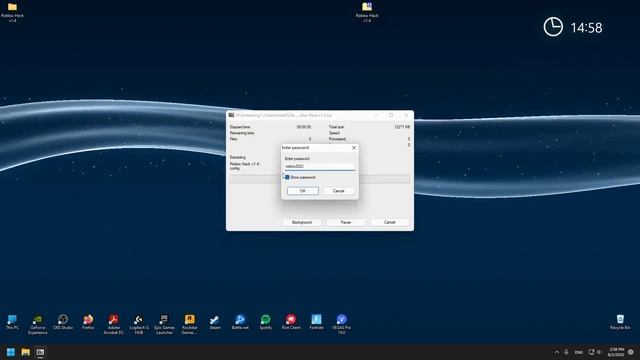Select the Epic Games Launcher shortcut
Image resolution: width=640 pixels, height=360 pixels.
[164, 324]
